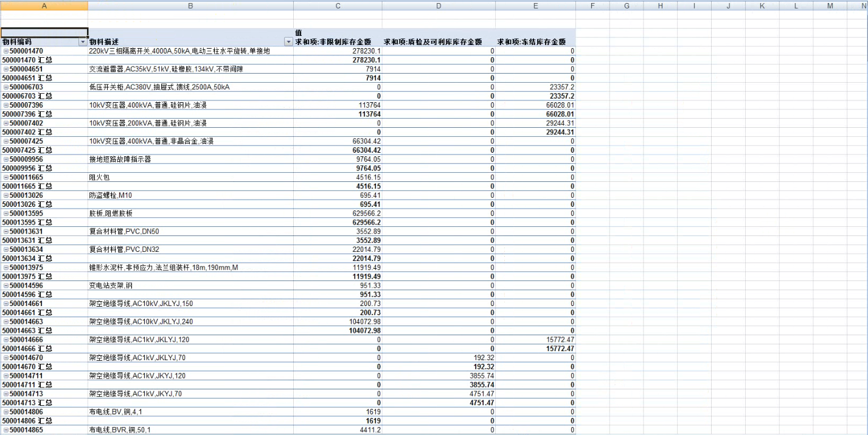This screenshot has height=435, width=868.
Task: Click collapse icon beside 500014596
Action: (x=6, y=285)
